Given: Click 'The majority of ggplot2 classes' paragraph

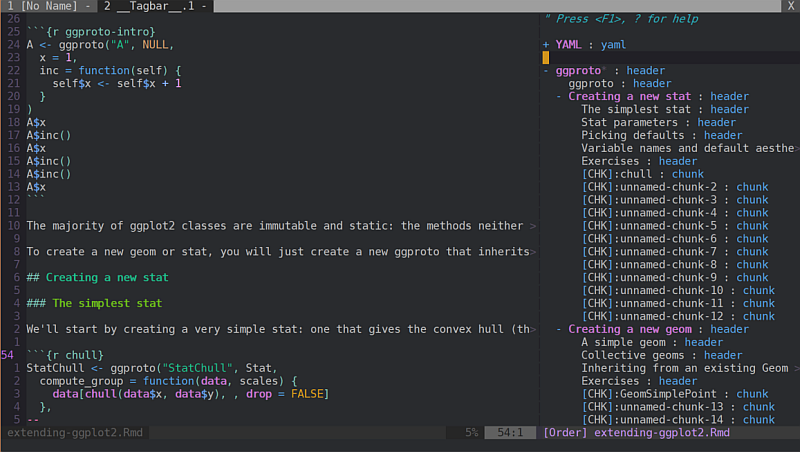Looking at the screenshot, I should 275,226.
